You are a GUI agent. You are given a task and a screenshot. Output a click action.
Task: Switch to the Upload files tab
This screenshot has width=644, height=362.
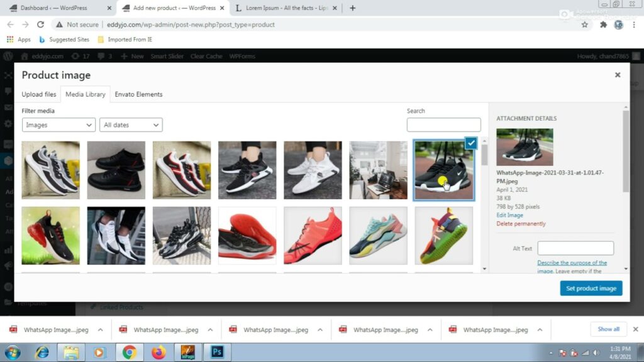(39, 94)
